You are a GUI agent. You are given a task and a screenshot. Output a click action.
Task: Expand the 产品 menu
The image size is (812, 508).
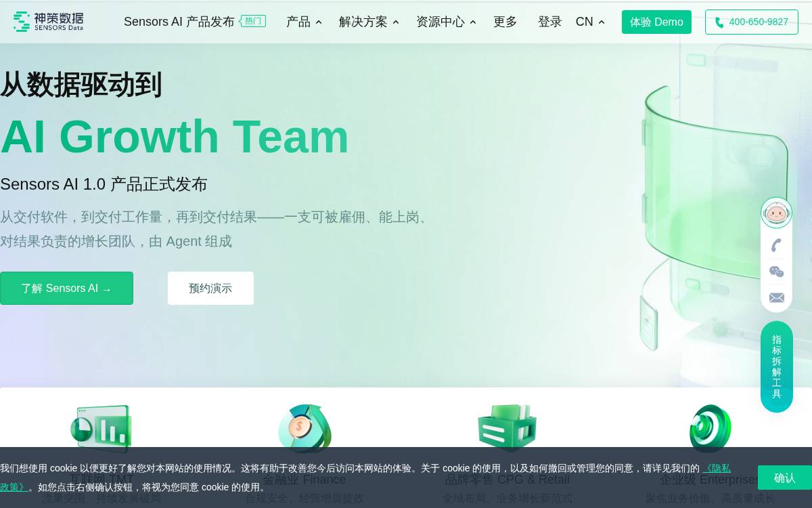304,22
